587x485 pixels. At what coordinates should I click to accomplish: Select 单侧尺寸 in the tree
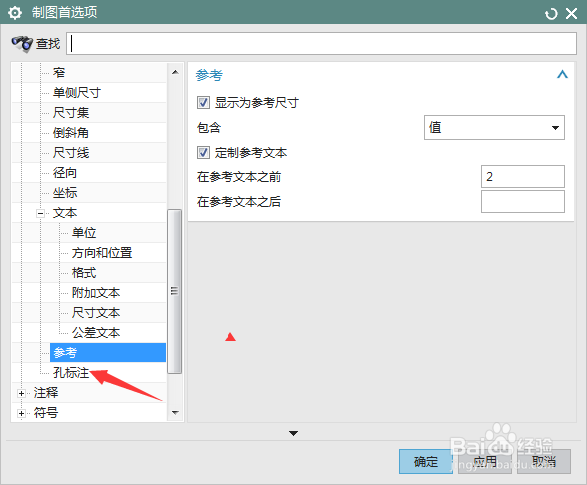[x=77, y=92]
